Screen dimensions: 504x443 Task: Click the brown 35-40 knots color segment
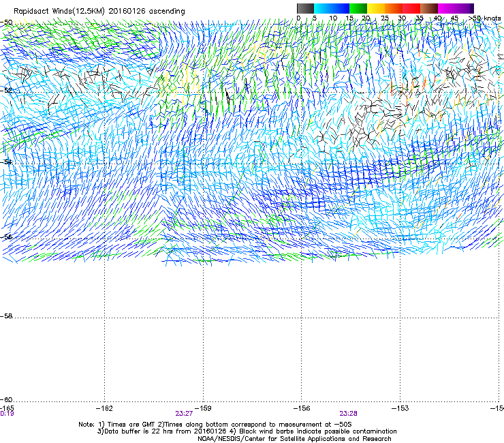pyautogui.click(x=429, y=8)
